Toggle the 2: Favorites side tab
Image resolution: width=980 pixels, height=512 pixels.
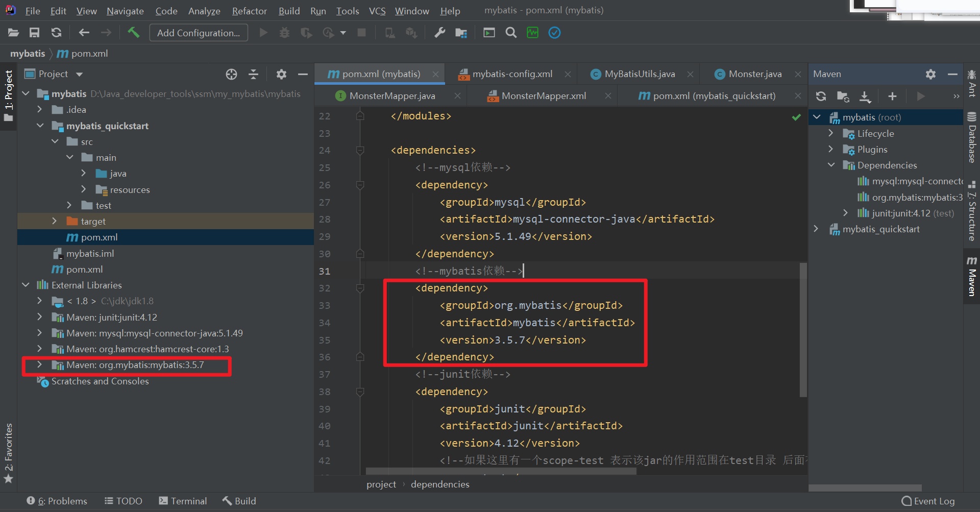(9, 453)
